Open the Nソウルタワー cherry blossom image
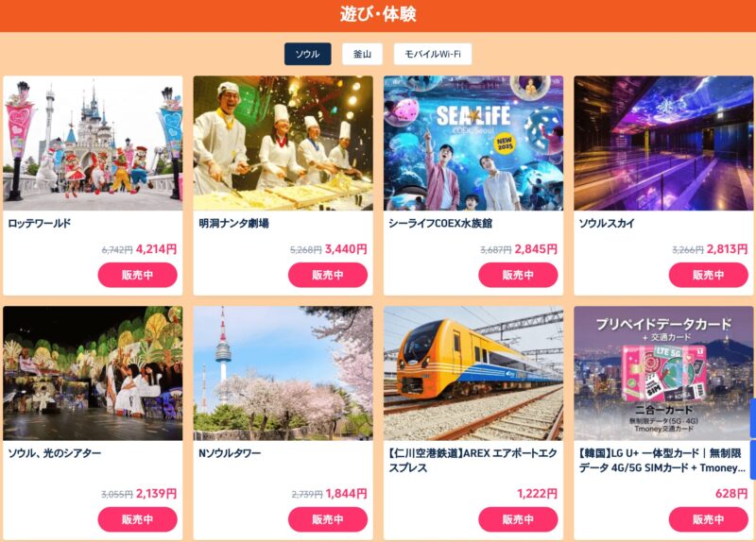Screen dimensions: 756x542 [x=283, y=373]
